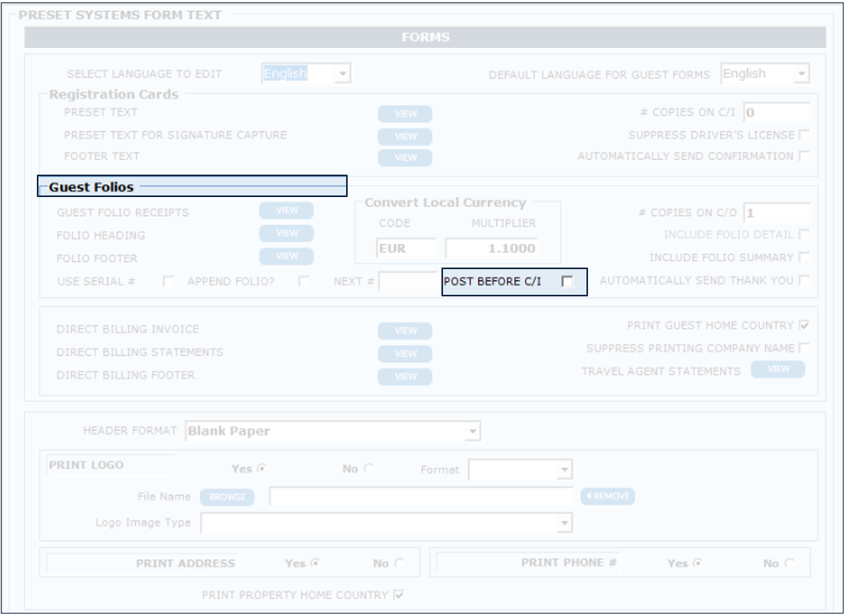View the Preset Text registration card
846x616 pixels.
click(405, 114)
